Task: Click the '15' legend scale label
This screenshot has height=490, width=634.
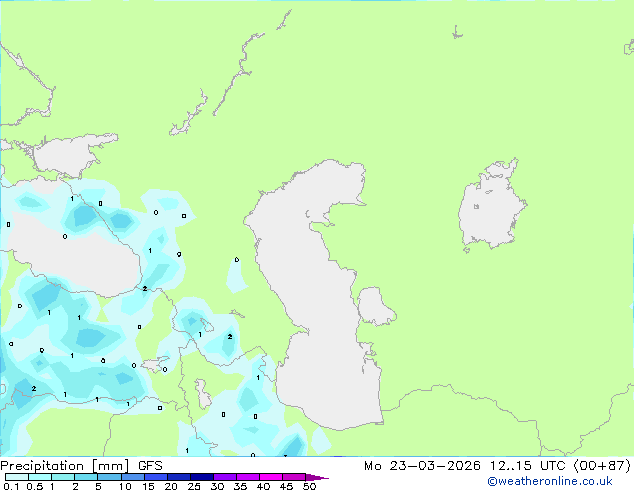Action: point(148,486)
